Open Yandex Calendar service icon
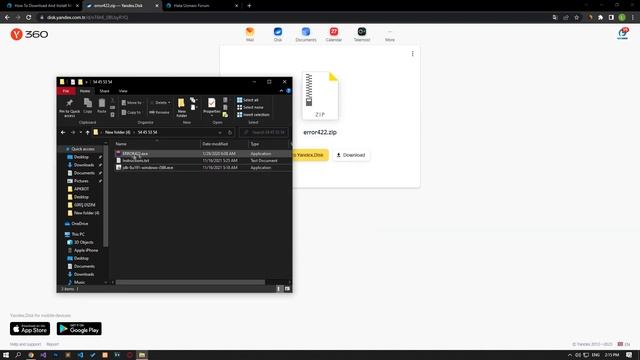The width and height of the screenshot is (640, 360). [x=333, y=34]
